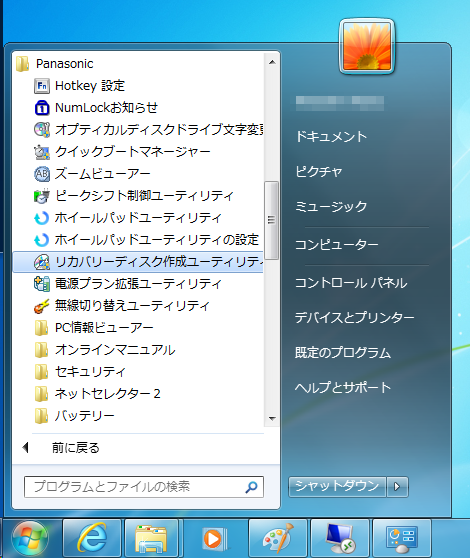Screen dimensions: 470x558
Task: Open Remote Desktop Connection taskbar icon
Action: [340, 538]
